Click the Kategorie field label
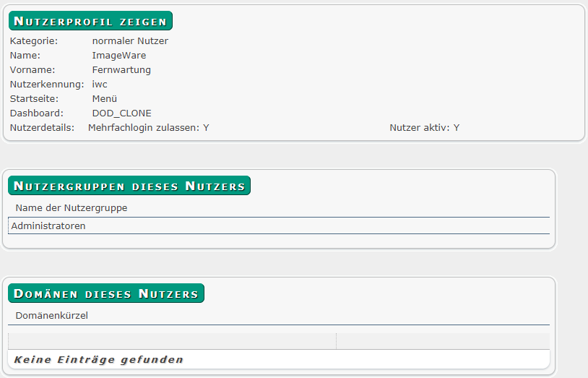 click(x=34, y=41)
